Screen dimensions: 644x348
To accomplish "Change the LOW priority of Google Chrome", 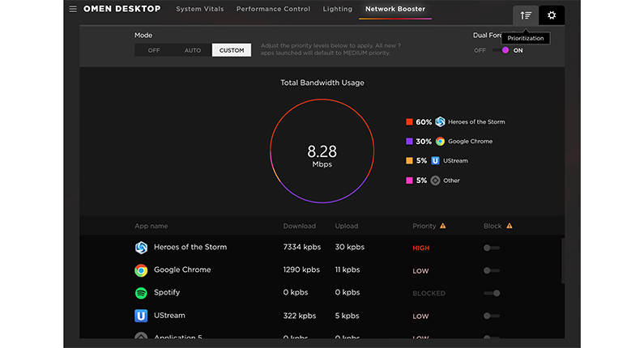I will (x=420, y=271).
